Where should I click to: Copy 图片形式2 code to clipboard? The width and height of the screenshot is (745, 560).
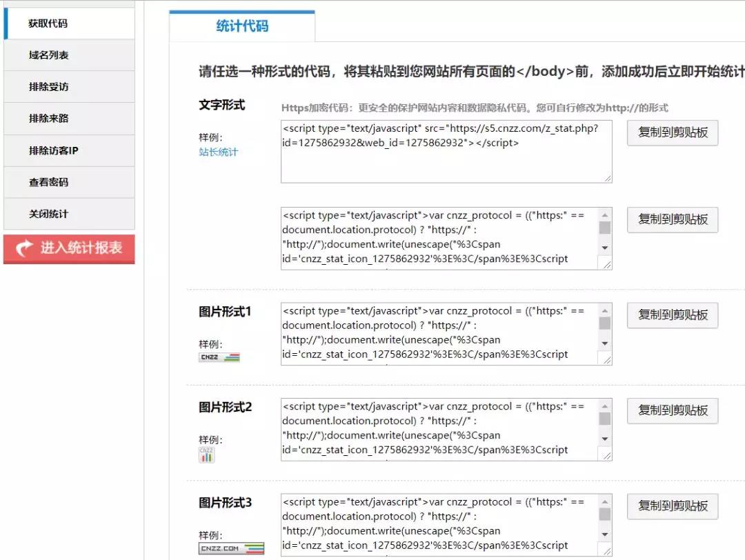[673, 410]
